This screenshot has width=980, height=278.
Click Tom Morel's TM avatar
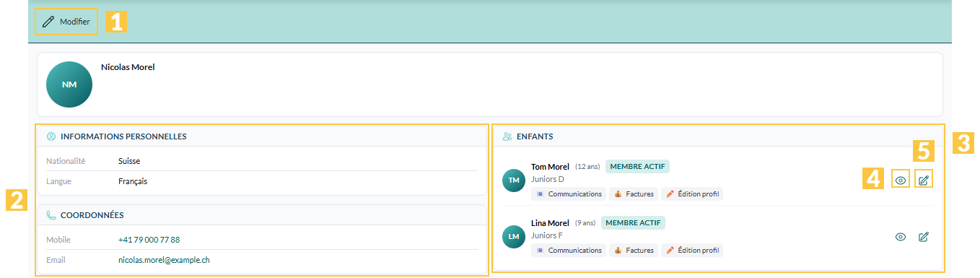514,180
